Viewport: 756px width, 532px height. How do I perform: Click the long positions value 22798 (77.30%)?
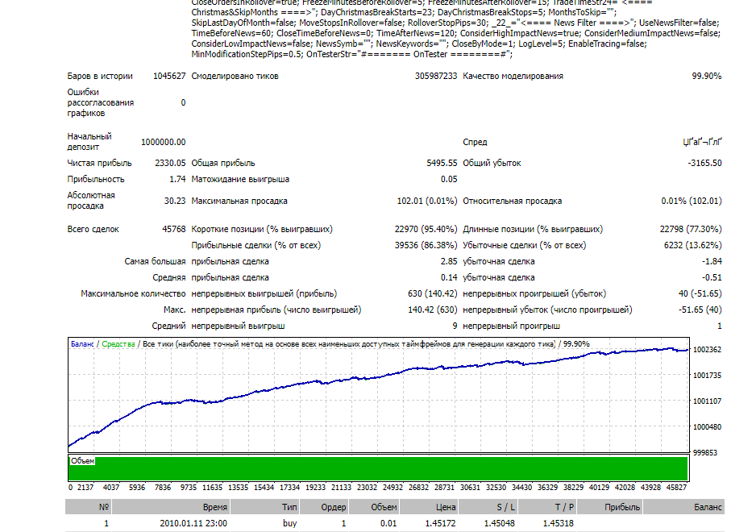pyautogui.click(x=691, y=229)
